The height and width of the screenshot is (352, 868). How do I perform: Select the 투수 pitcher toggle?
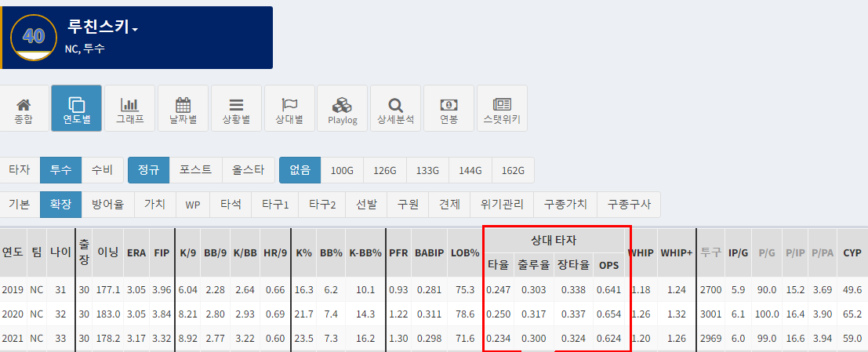click(61, 170)
